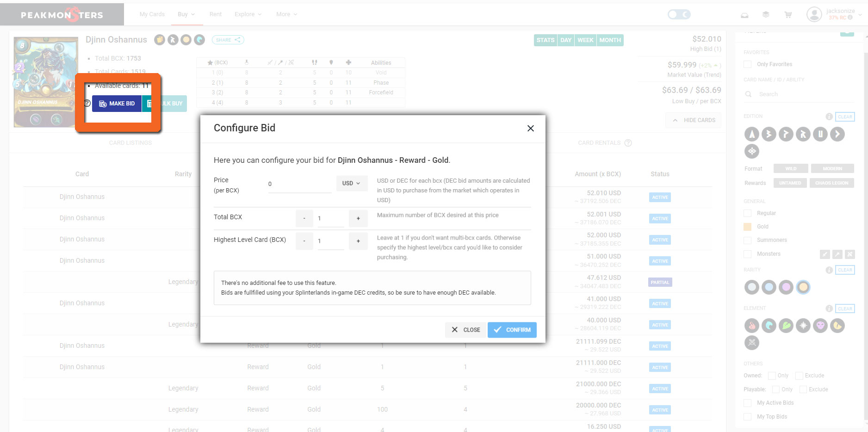This screenshot has height=432, width=868.
Task: Click the melee attack filter icon near Monsters
Action: click(825, 254)
